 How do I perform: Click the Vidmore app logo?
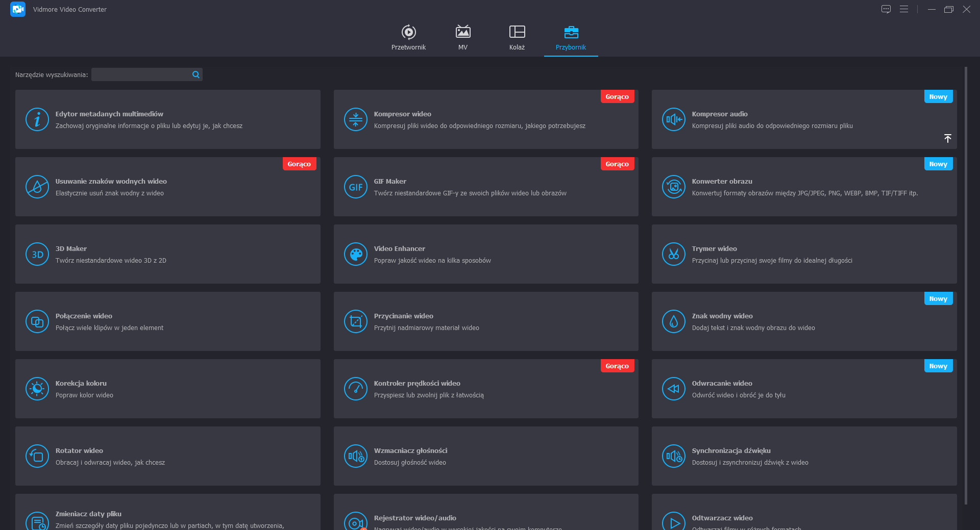coord(18,9)
